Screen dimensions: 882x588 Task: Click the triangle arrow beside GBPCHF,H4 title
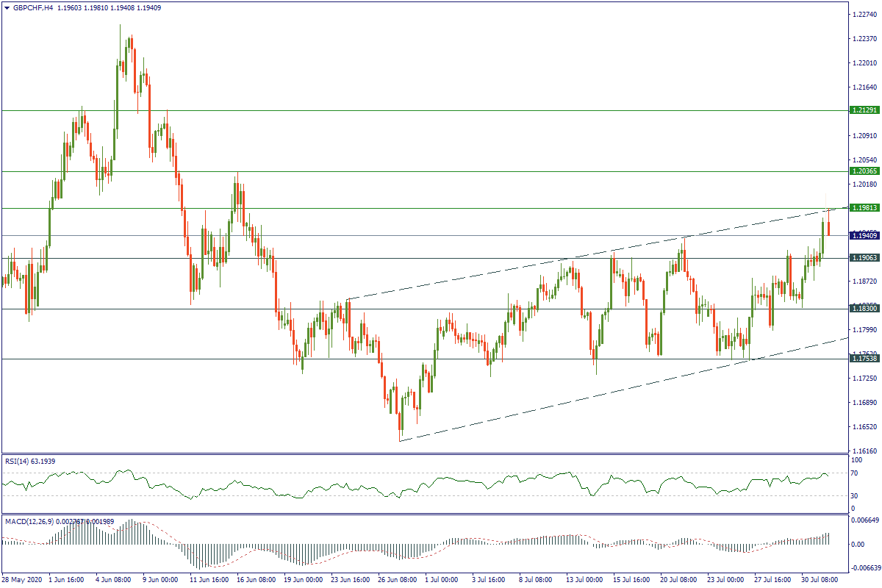(7, 7)
